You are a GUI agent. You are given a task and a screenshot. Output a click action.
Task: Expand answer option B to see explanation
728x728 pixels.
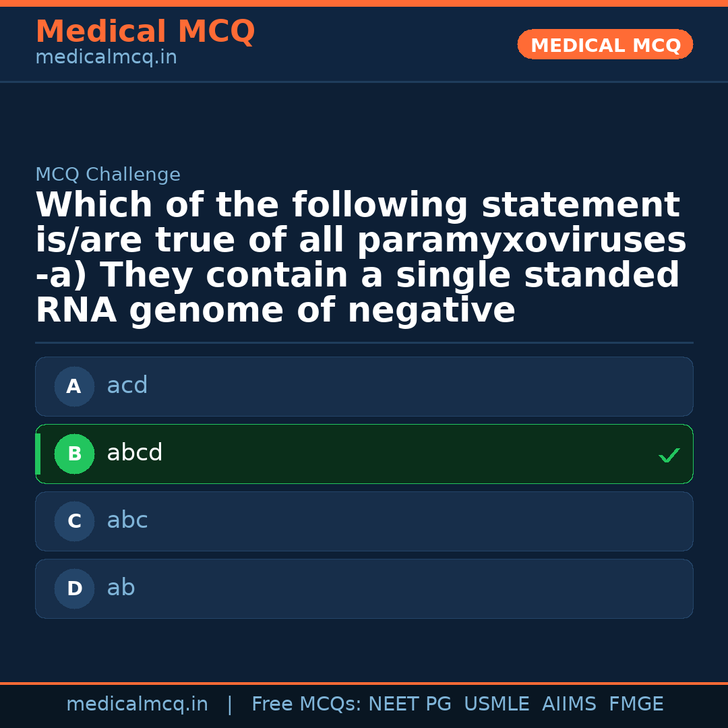[364, 454]
